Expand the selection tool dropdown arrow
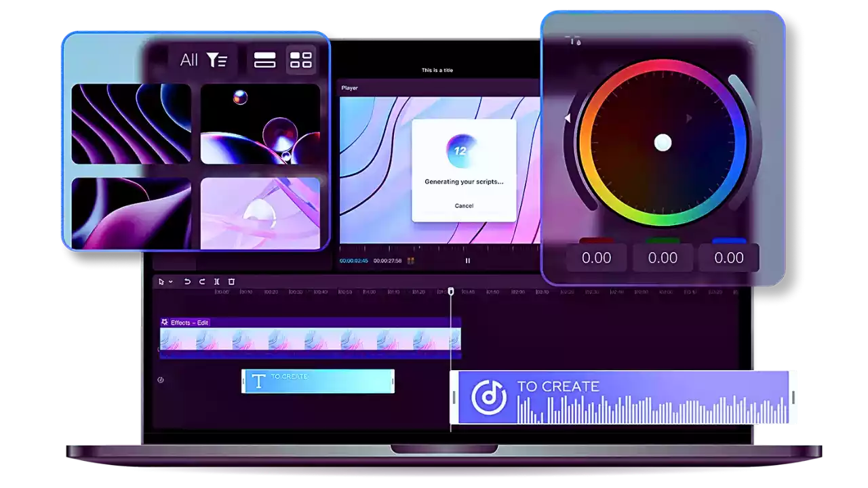 click(171, 281)
